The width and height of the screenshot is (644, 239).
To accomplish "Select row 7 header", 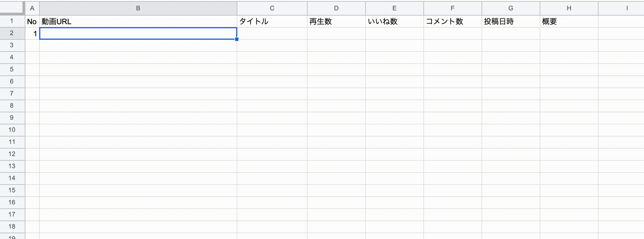I will [12, 94].
